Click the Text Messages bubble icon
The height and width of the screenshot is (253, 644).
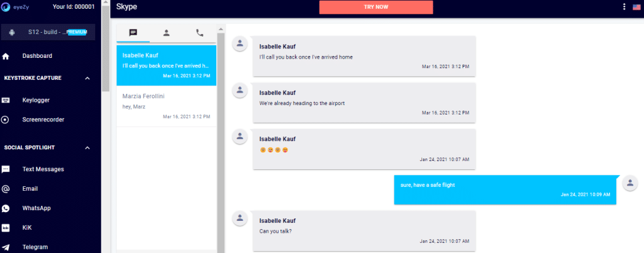point(6,169)
